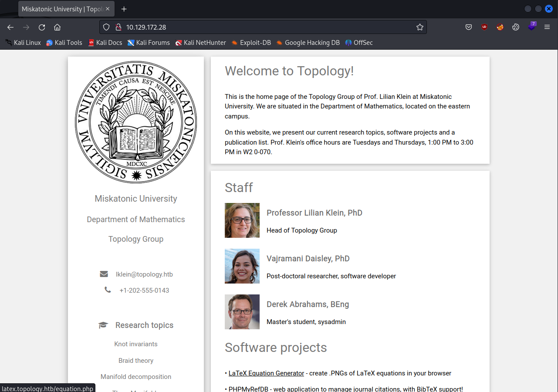Screen dimensions: 558x392
Task: Click the shield tracking protection icon
Action: [x=106, y=27]
